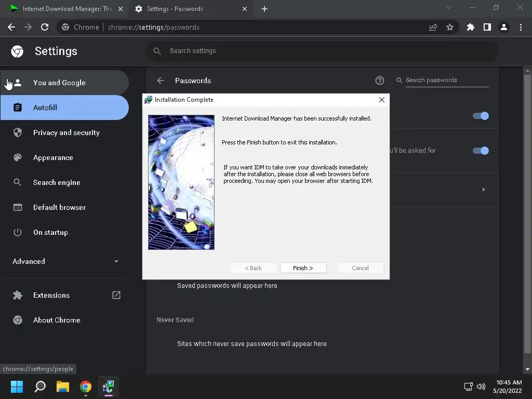Bookmark this page with the star icon

click(450, 27)
